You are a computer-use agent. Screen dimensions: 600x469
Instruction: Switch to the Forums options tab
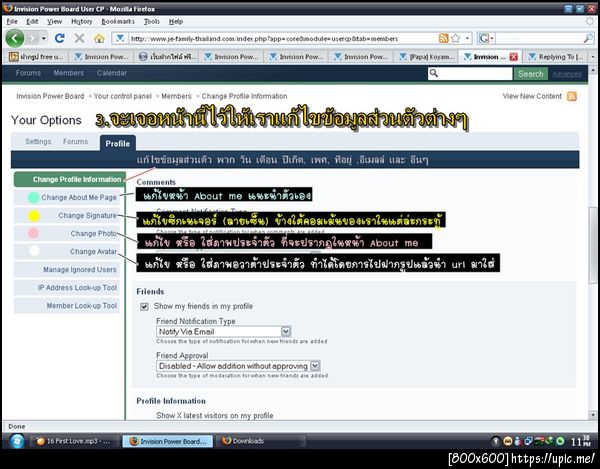pos(75,142)
